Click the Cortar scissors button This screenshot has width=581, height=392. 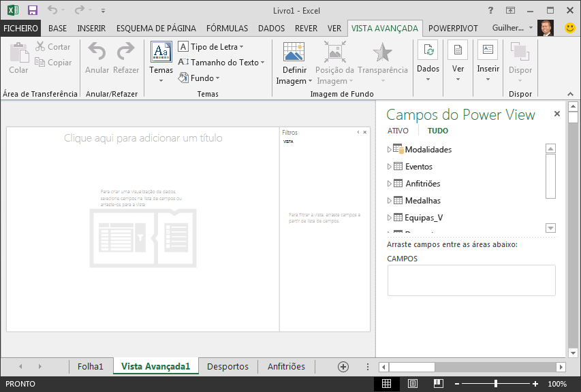pyautogui.click(x=53, y=47)
